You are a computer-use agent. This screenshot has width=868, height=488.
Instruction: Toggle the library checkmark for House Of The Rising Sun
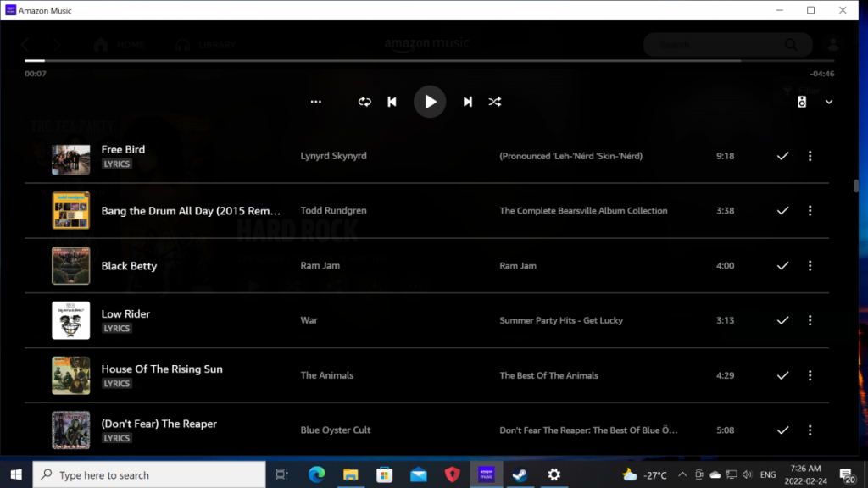(782, 375)
